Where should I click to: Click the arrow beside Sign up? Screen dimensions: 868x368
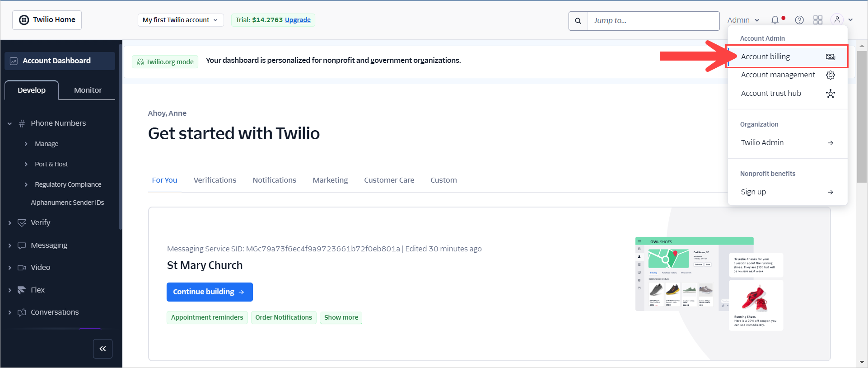point(831,192)
